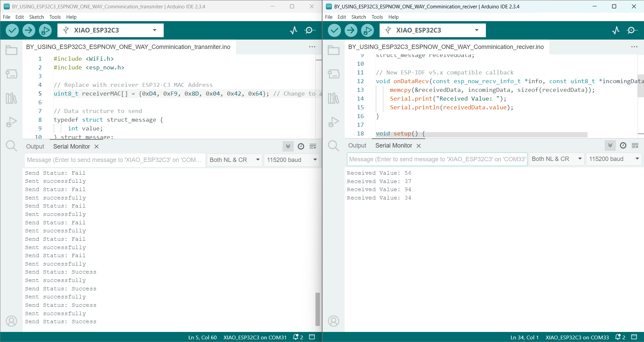Click Ln 5, Col 60 cursor position

pos(202,337)
